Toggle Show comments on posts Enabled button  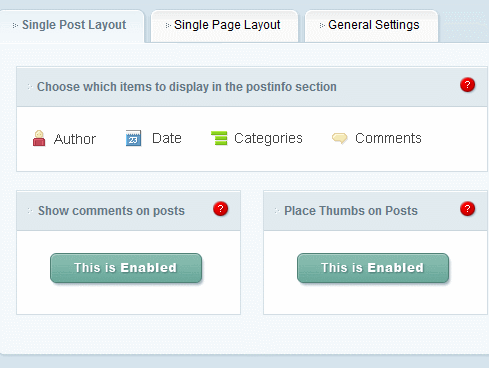click(126, 268)
